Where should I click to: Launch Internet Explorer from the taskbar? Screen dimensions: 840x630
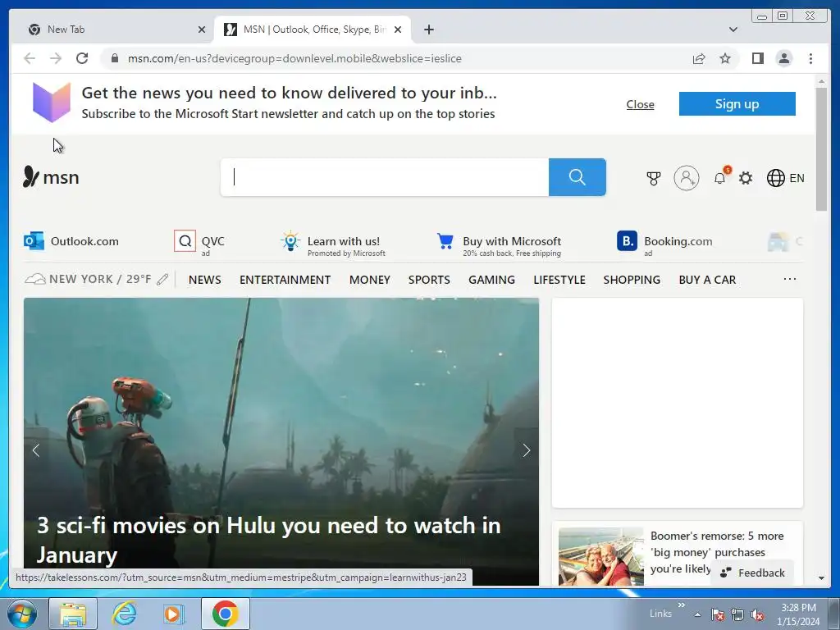[125, 614]
